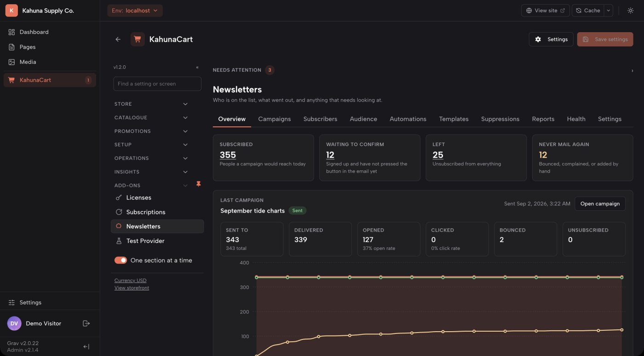Click the KahunaCart cart logo icon
This screenshot has width=644, height=356.
(138, 40)
